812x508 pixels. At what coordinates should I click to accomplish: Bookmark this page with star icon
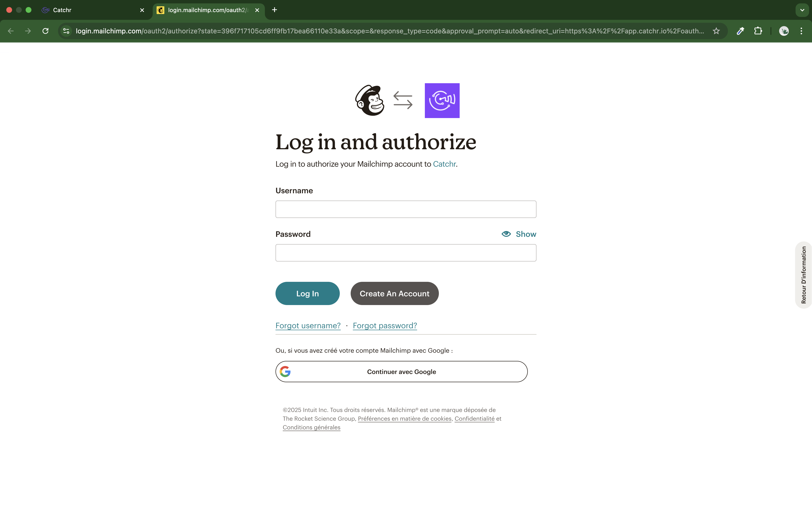coord(716,31)
